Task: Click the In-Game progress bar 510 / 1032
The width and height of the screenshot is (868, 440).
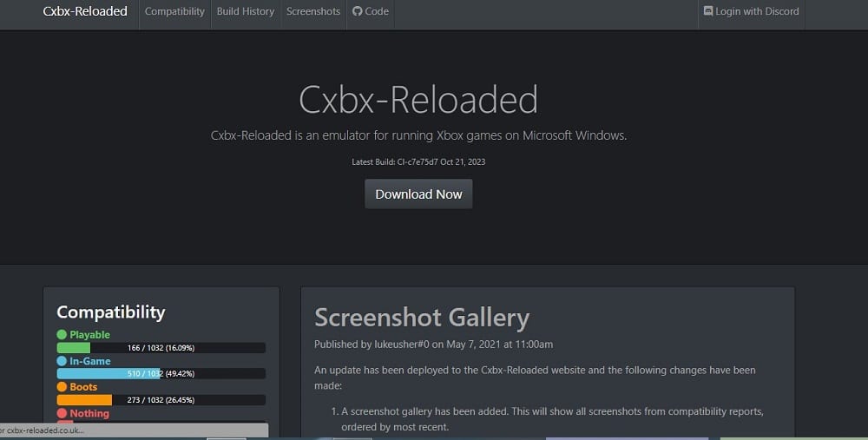Action: coord(161,373)
